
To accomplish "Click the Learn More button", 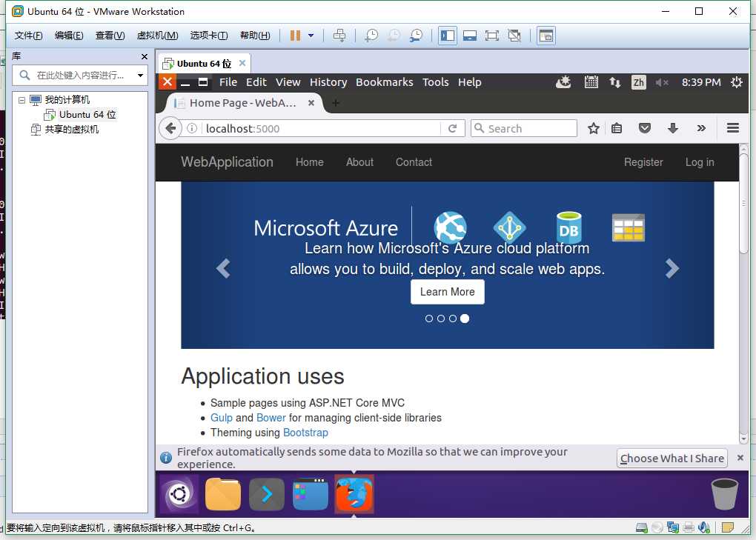I will [448, 292].
